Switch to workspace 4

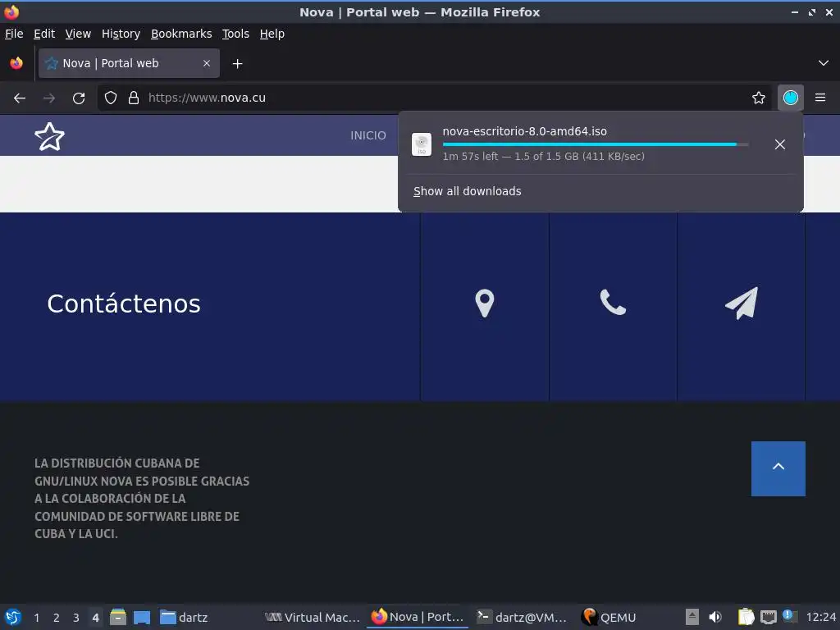click(95, 618)
